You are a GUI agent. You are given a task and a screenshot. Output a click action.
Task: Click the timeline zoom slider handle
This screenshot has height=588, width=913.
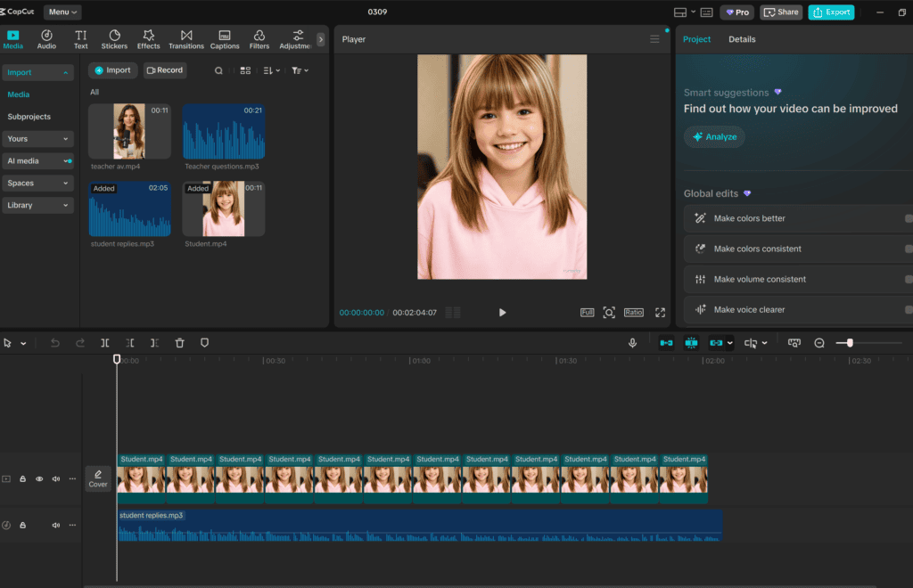(x=850, y=343)
